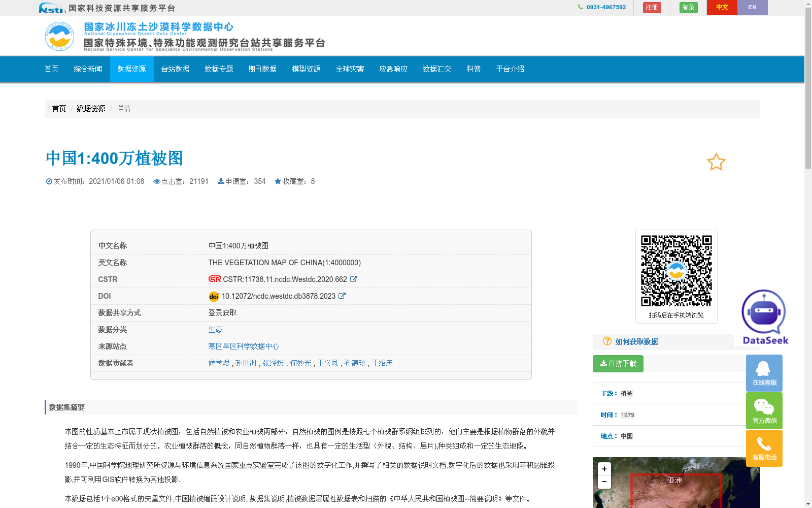Screen dimensions: 812x508
Task: Click the English name THE VEGETATION MAP text
Action: pos(285,263)
